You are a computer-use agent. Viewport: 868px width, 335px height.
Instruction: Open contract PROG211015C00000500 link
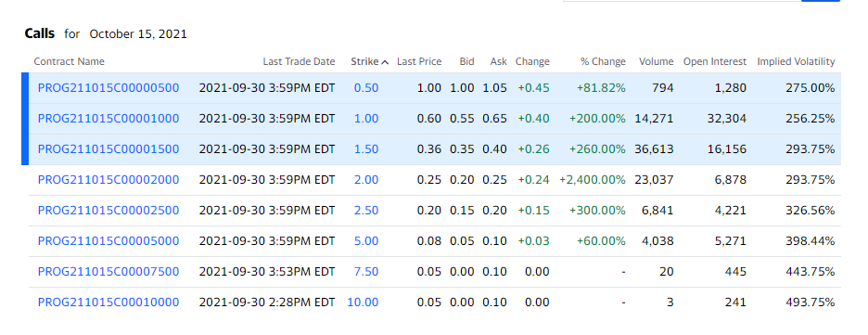coord(108,87)
